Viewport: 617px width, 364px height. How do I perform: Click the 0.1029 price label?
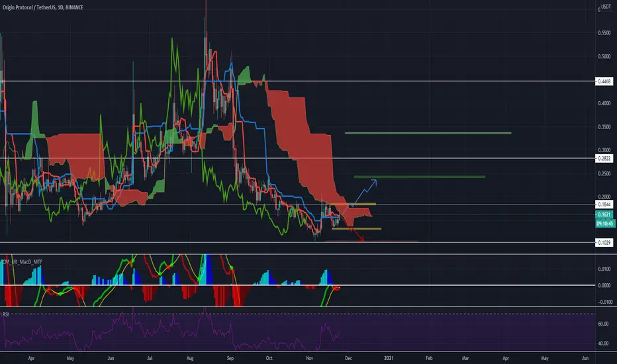[604, 242]
